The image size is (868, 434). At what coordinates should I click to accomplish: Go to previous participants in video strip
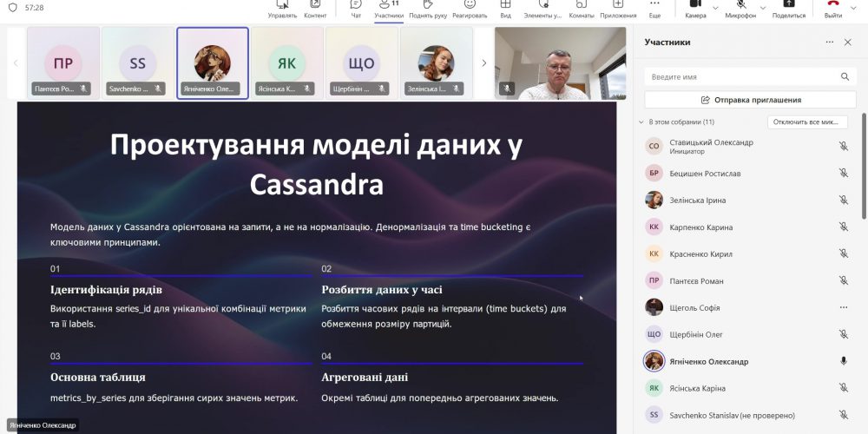[x=16, y=63]
